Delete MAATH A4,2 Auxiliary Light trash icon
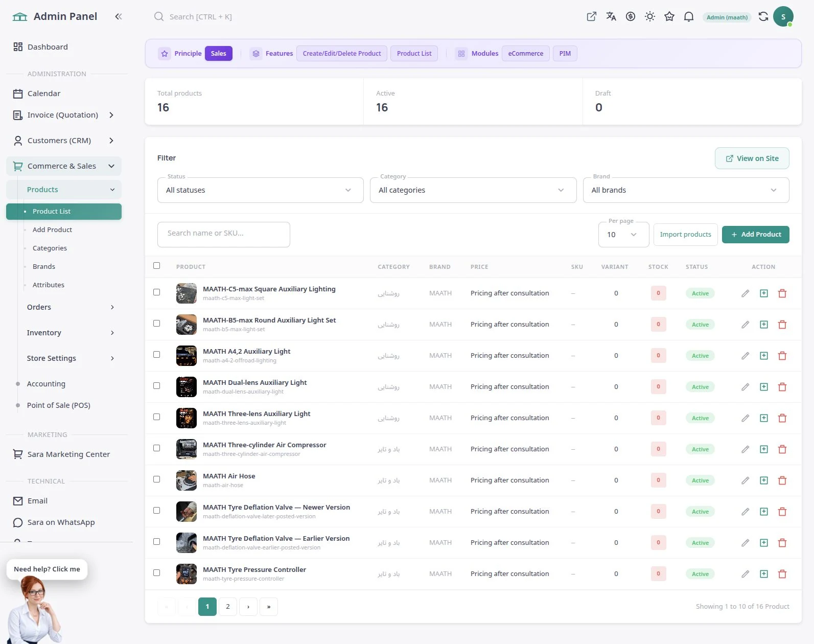Image resolution: width=814 pixels, height=644 pixels. coord(782,356)
